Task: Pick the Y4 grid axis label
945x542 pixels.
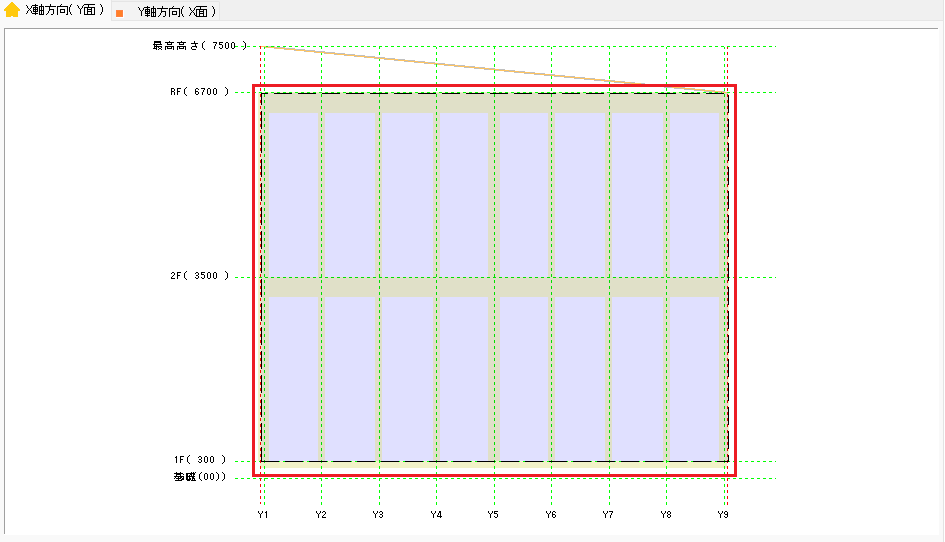Action: pyautogui.click(x=436, y=514)
